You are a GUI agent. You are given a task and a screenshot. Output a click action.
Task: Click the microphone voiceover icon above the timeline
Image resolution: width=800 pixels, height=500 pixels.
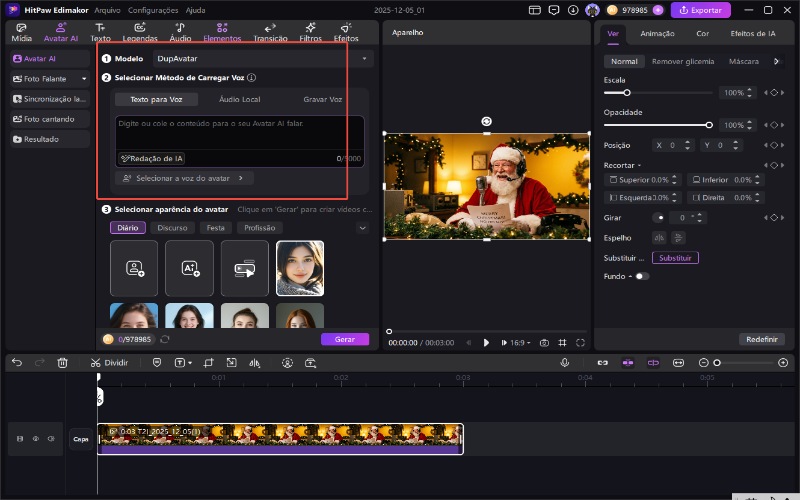click(x=564, y=362)
